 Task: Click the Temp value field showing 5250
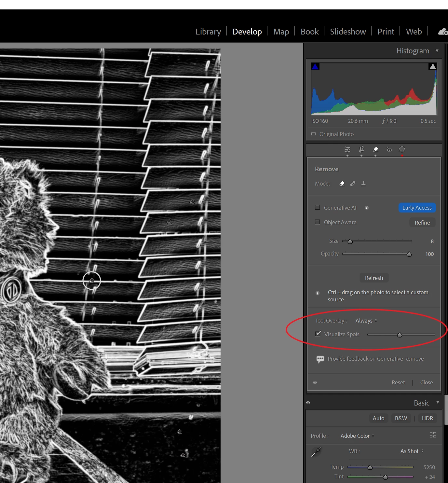point(429,467)
